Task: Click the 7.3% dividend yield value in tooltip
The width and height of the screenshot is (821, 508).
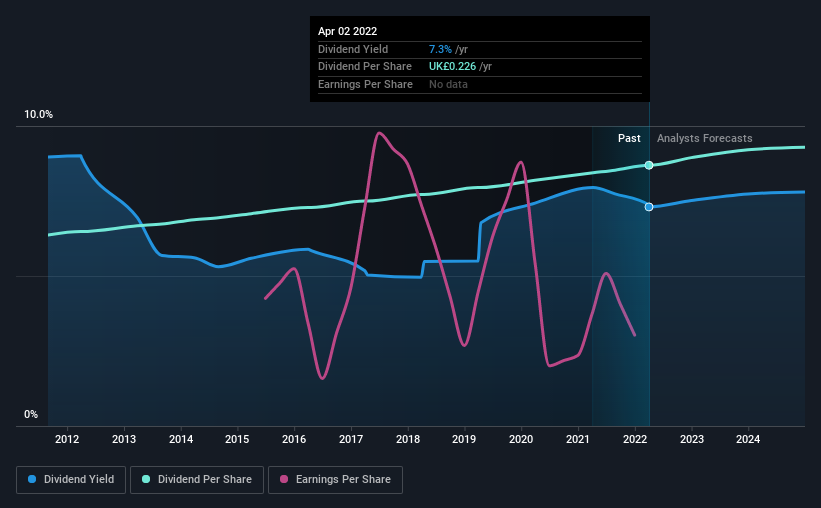Action: click(x=440, y=49)
